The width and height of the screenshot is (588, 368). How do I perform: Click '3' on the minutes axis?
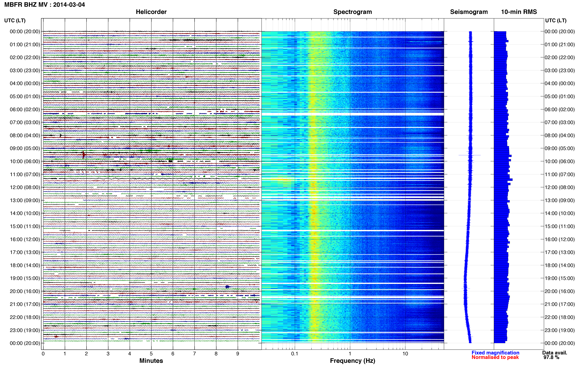point(108,354)
